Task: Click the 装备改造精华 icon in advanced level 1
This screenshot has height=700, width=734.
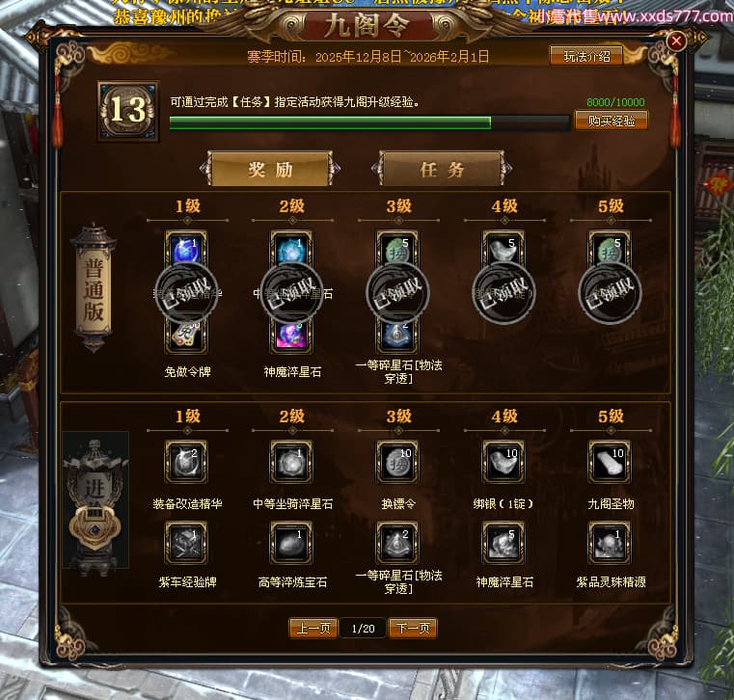Action: [186, 462]
